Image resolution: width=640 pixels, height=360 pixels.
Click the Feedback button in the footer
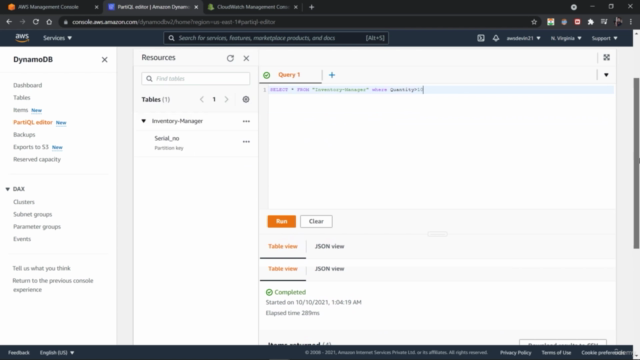coord(19,352)
